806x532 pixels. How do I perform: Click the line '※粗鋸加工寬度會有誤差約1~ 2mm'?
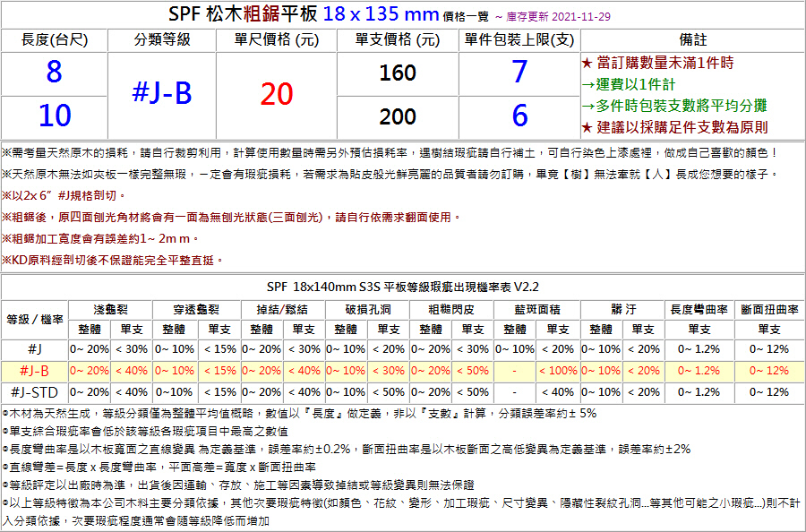(x=100, y=238)
